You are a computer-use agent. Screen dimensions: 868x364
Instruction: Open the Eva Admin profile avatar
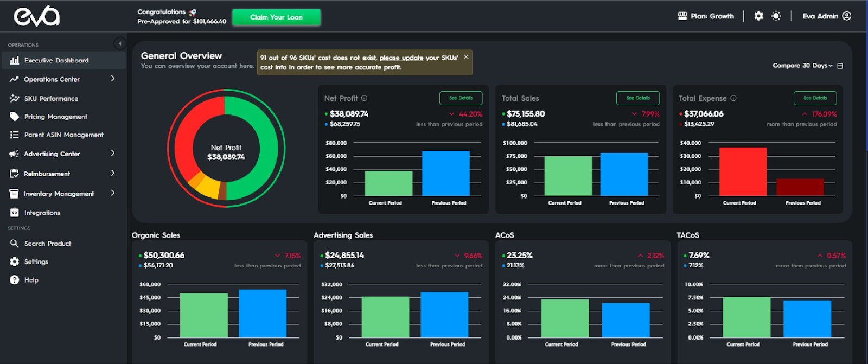point(847,16)
